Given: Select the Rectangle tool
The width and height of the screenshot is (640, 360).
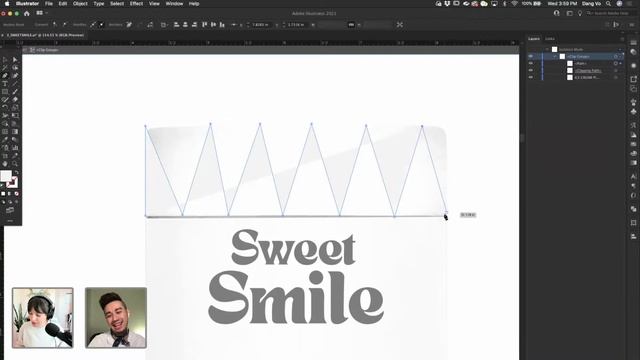Looking at the screenshot, I should [x=5, y=92].
